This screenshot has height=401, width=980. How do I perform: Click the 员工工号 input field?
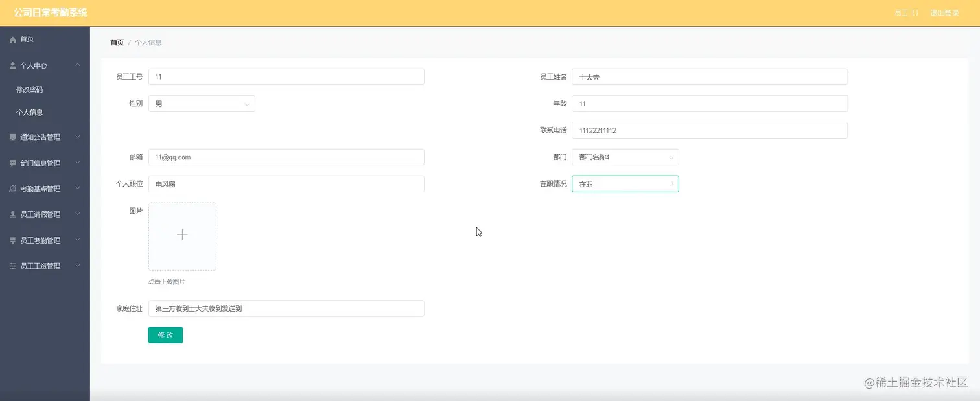[x=286, y=77]
